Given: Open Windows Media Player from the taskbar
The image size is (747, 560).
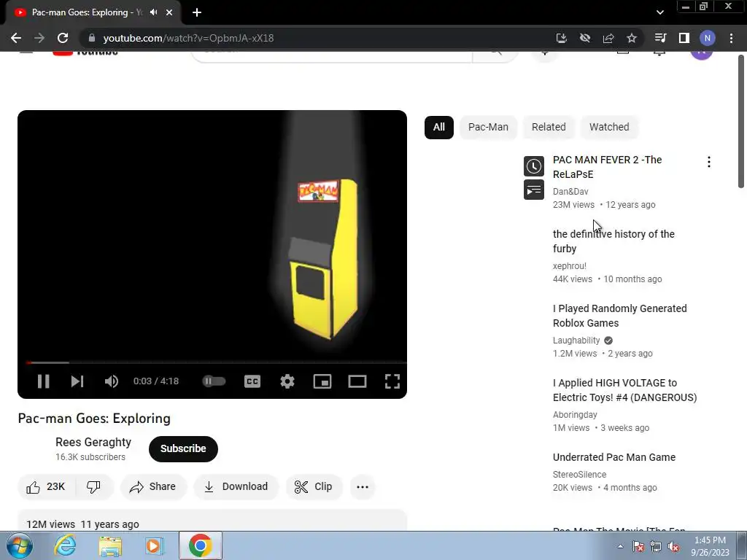Looking at the screenshot, I should point(154,545).
